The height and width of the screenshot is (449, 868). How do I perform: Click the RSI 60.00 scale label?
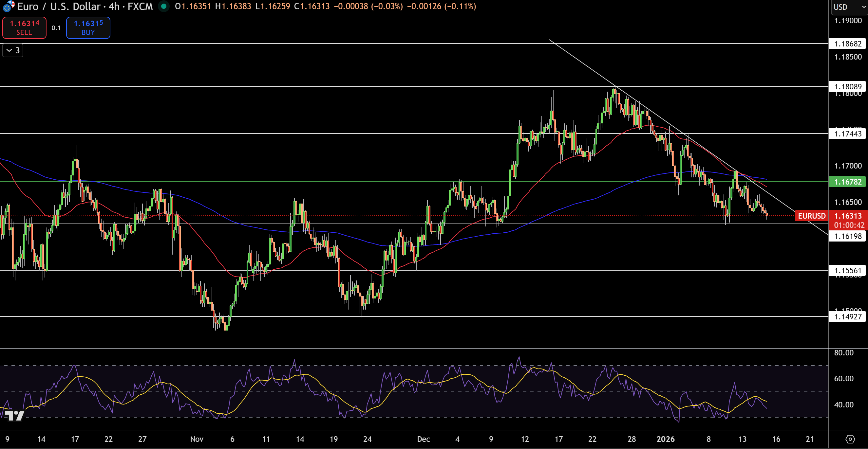(x=844, y=378)
